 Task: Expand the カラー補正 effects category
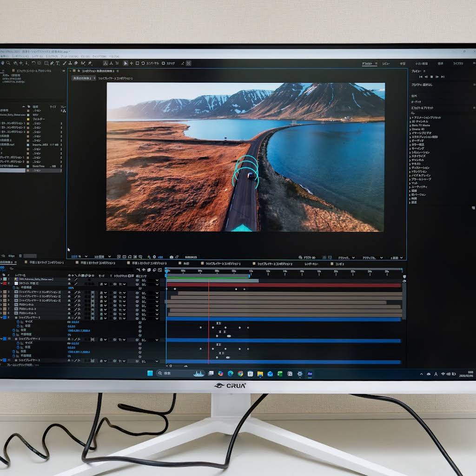coord(410,145)
